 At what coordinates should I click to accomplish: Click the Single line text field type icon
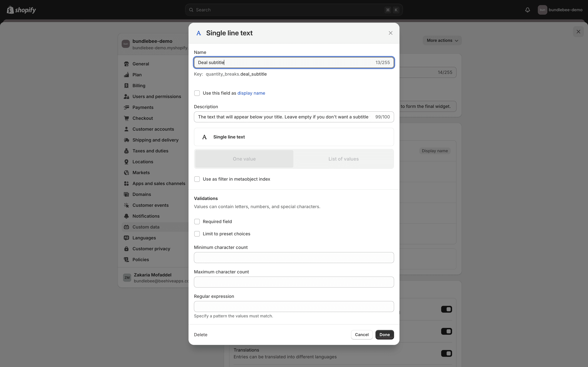205,137
